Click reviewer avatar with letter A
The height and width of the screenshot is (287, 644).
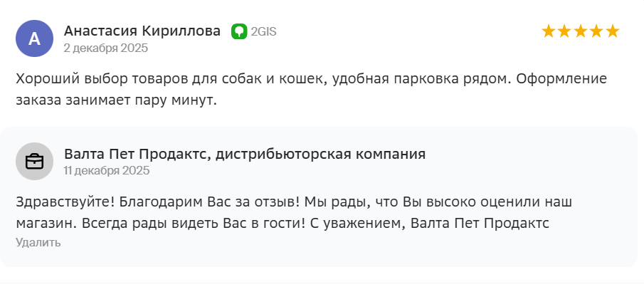34,39
